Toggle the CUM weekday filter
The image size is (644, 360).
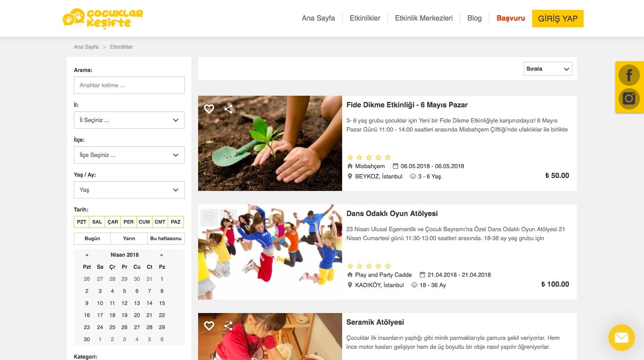point(144,222)
